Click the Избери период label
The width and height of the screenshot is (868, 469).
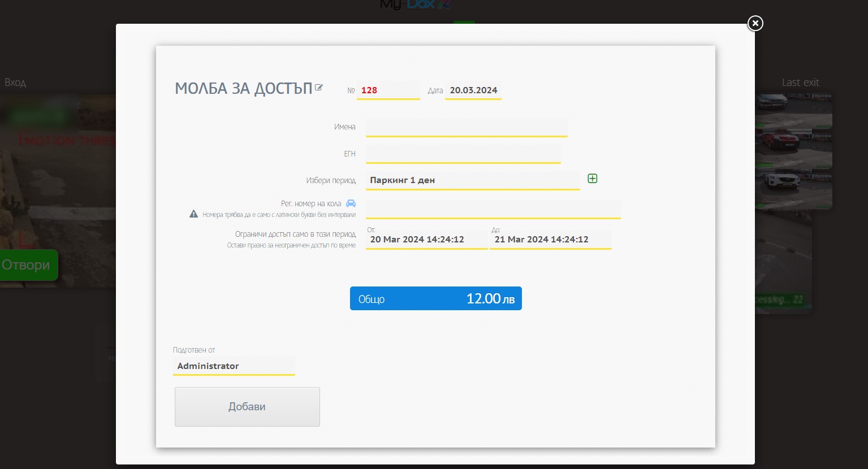click(x=331, y=181)
